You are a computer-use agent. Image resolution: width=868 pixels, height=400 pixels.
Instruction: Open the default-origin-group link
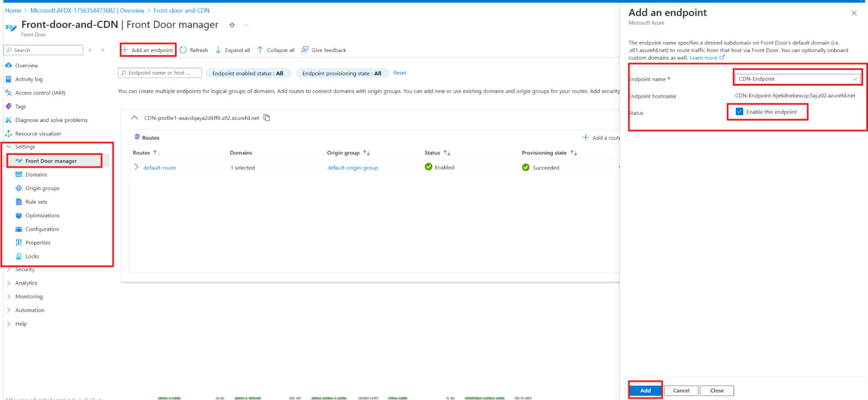pos(352,167)
